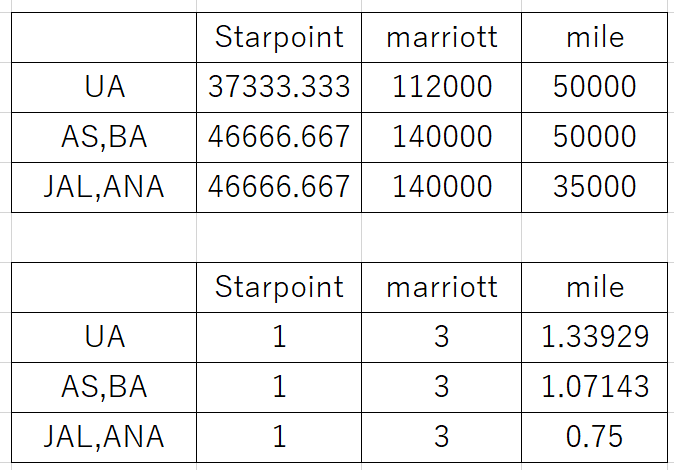Select the 140000 cell in AS,BA row

click(441, 137)
